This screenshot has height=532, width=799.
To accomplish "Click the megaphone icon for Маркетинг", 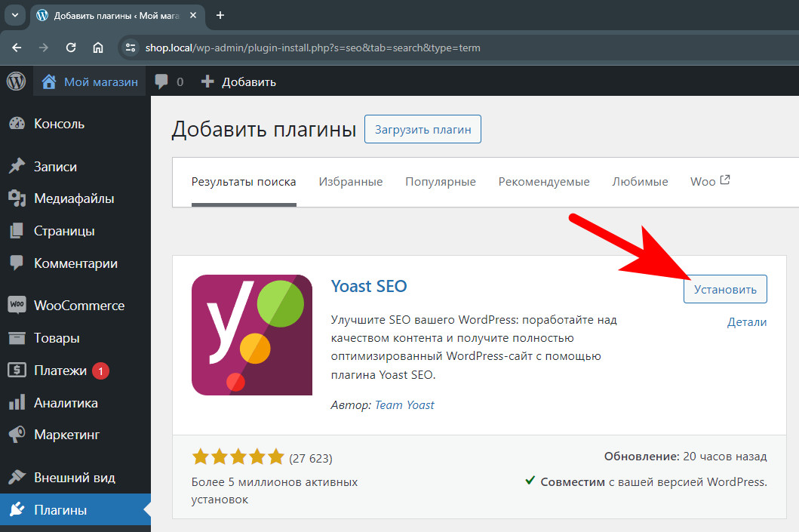I will (x=17, y=435).
